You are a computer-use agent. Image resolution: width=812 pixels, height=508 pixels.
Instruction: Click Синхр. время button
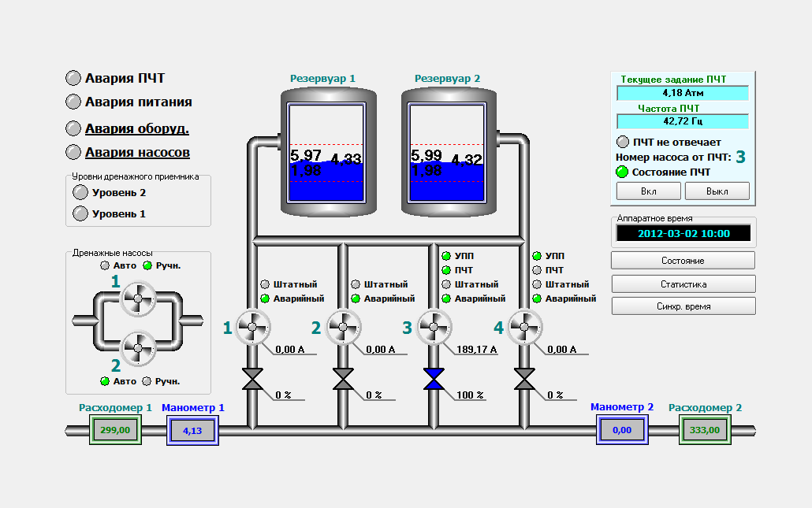tap(683, 306)
